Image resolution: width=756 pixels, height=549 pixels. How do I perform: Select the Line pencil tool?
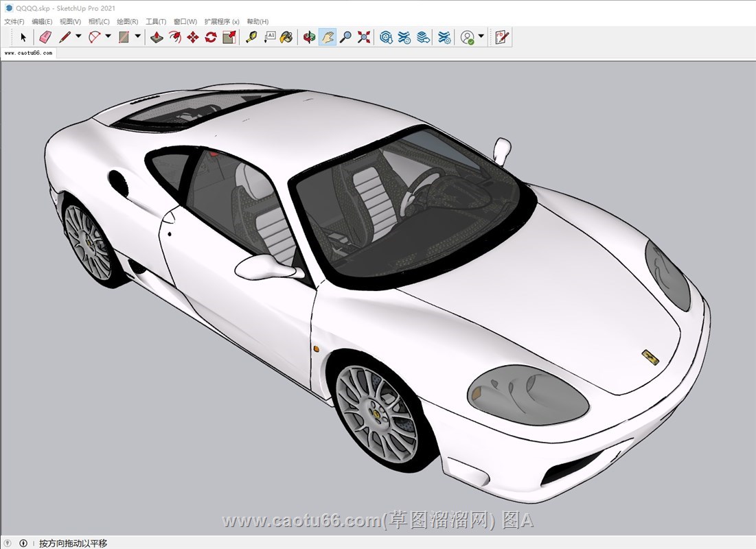[65, 37]
